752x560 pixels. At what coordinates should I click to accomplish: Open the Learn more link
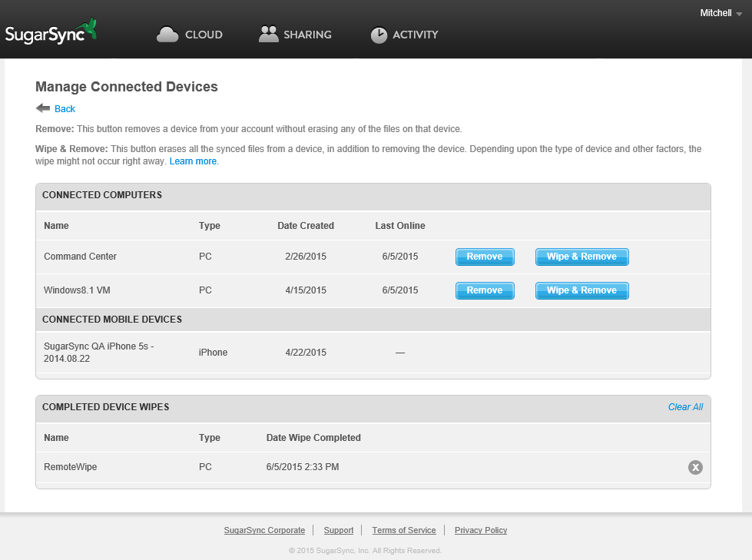[x=193, y=161]
